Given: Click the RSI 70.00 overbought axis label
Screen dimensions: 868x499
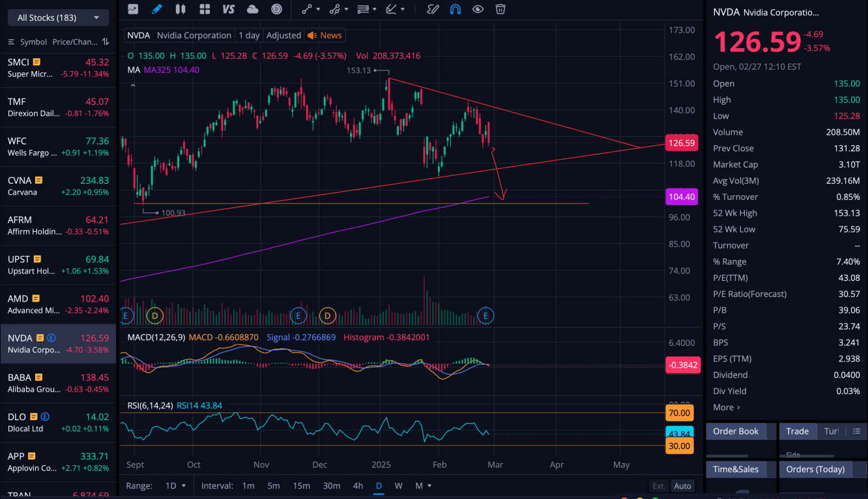Looking at the screenshot, I should [x=679, y=413].
